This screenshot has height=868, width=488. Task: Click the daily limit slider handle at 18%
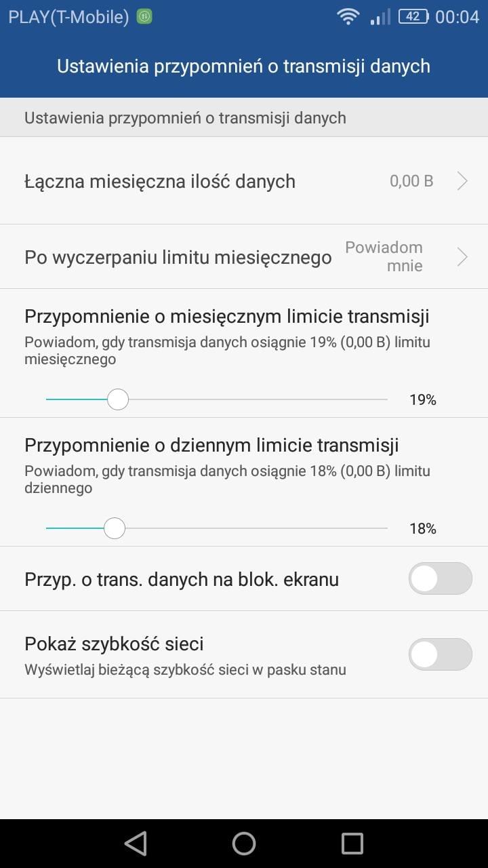tap(115, 528)
